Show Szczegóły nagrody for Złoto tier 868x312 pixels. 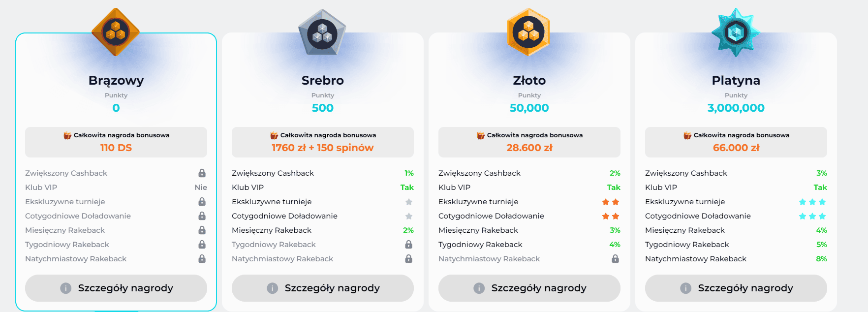point(529,288)
